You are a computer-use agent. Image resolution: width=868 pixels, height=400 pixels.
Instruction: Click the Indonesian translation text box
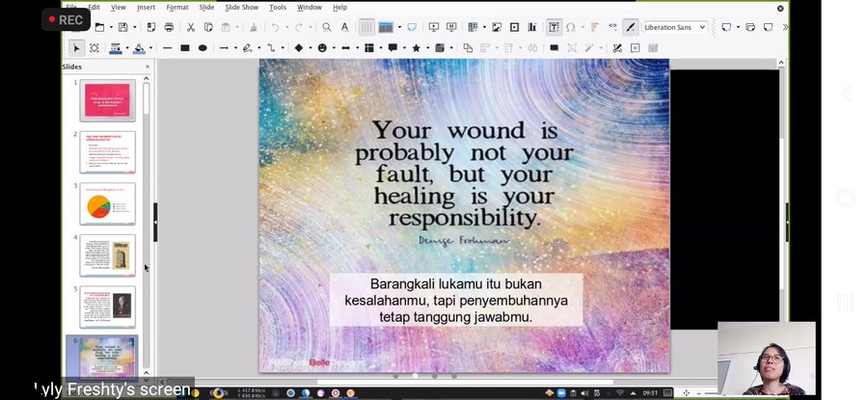[456, 301]
